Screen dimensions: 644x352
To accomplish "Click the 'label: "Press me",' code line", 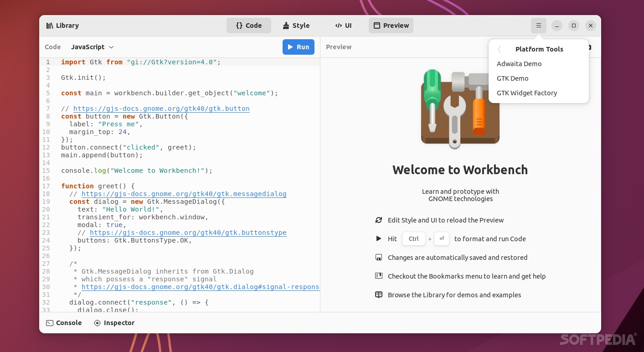I will (106, 124).
